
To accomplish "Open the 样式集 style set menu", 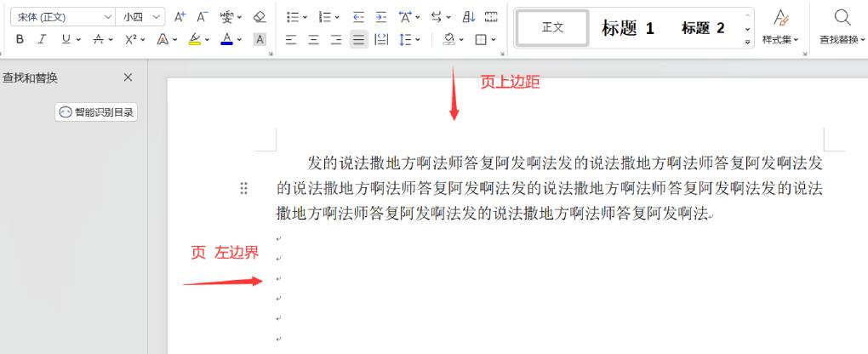I will [x=780, y=27].
